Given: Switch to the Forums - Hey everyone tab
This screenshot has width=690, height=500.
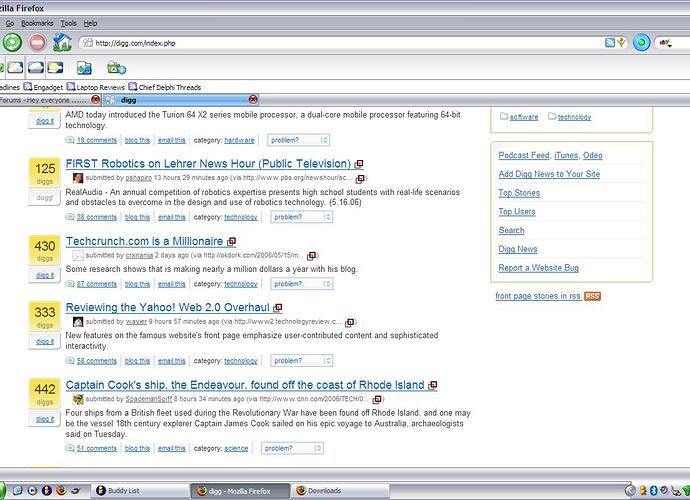Looking at the screenshot, I should click(x=51, y=100).
